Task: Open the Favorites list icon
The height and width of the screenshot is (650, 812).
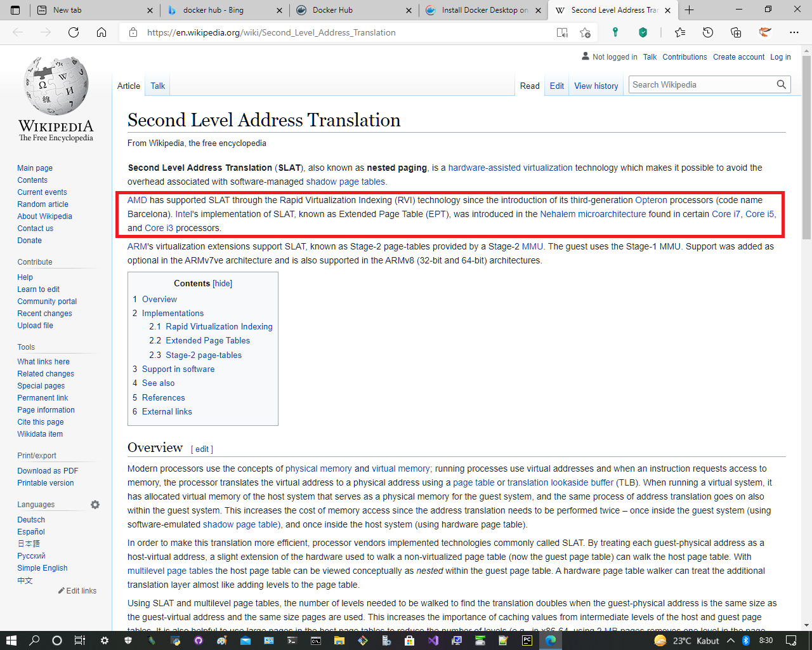Action: click(x=680, y=32)
